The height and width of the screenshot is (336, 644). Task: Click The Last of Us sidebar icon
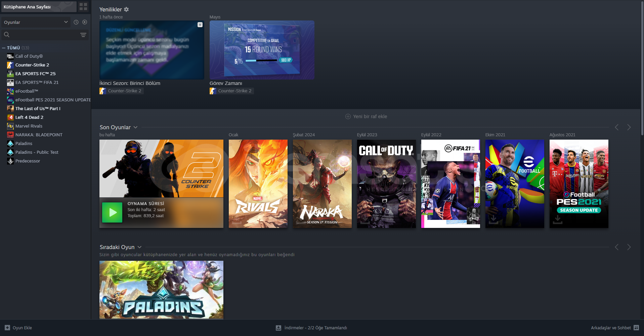(10, 108)
